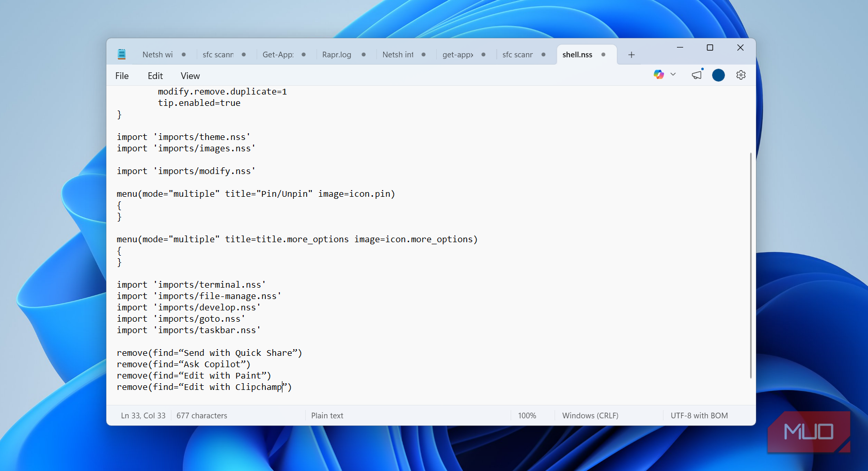The image size is (868, 471).
Task: Close the get-appx tab unsaved dot
Action: [483, 55]
